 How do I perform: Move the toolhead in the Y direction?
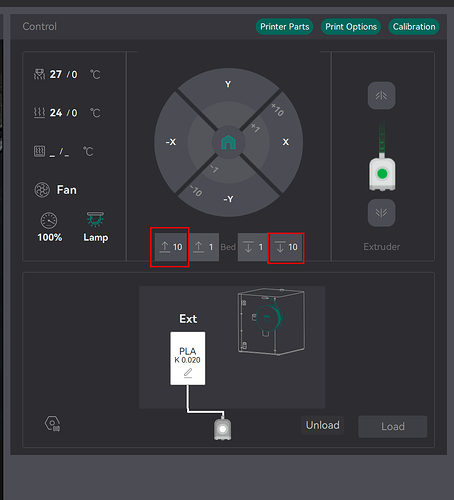coord(228,84)
